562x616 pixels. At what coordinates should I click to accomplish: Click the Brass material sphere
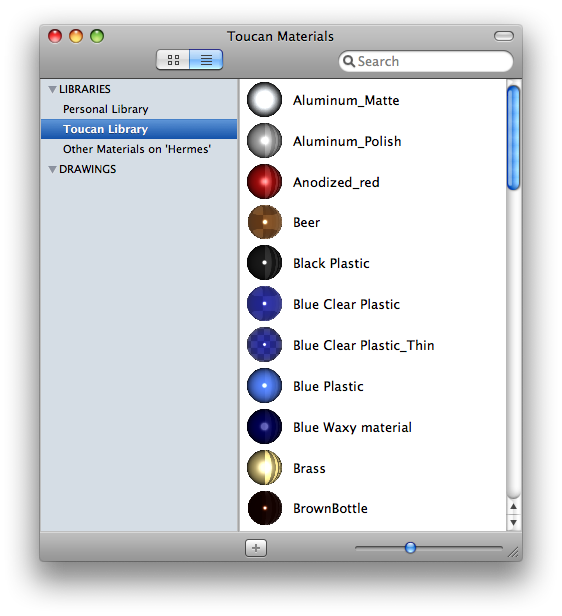(x=264, y=468)
